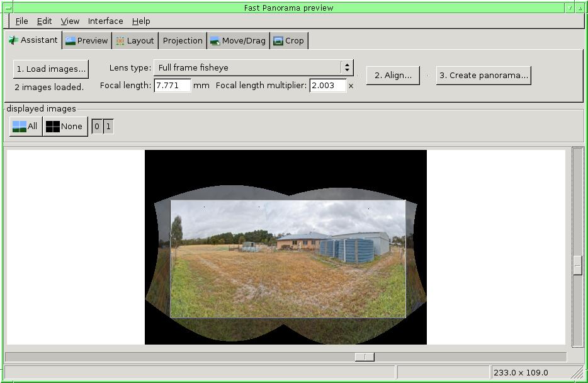588x383 pixels.
Task: Open the Crop tab
Action: pyautogui.click(x=288, y=41)
